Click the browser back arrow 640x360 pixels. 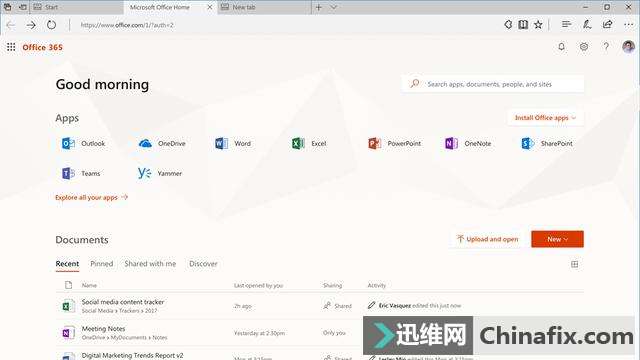[11, 25]
